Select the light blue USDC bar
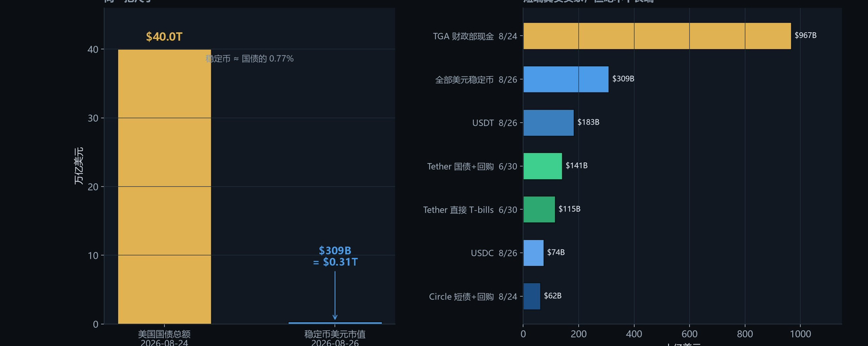 533,253
